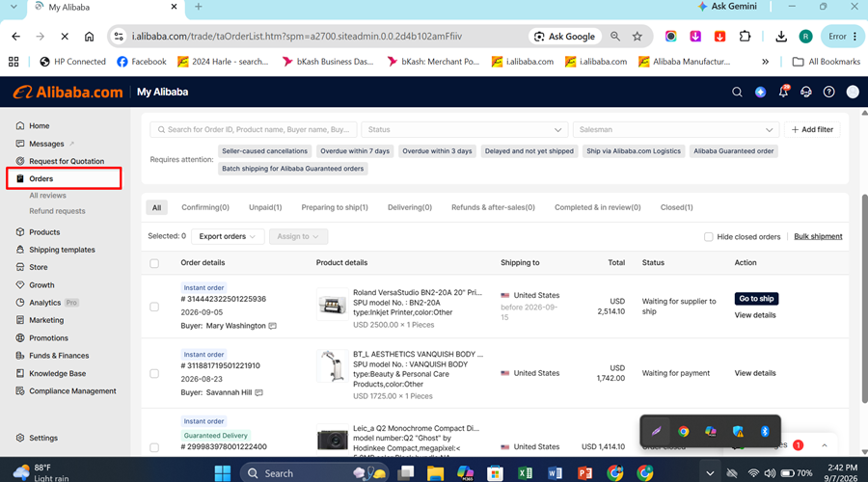Open Funds & Finances in the sidebar
868x482 pixels.
click(x=59, y=356)
